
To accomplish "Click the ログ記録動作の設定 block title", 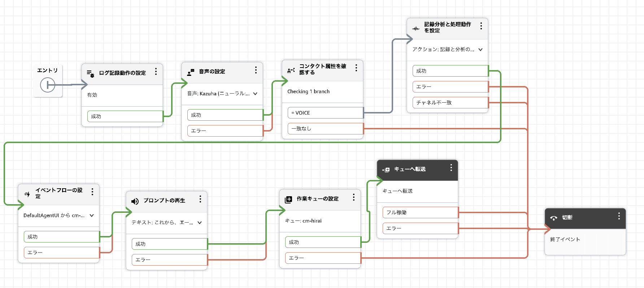I will pos(122,73).
